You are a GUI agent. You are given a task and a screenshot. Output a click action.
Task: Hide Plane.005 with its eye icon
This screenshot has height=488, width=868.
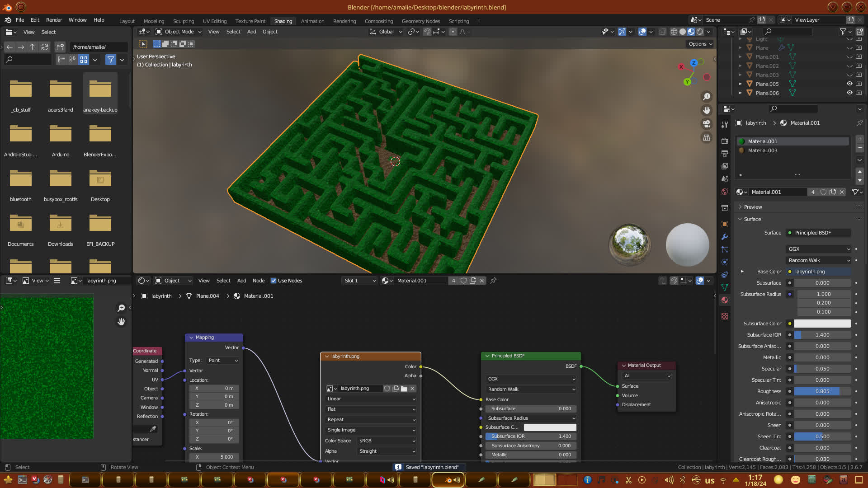(849, 84)
